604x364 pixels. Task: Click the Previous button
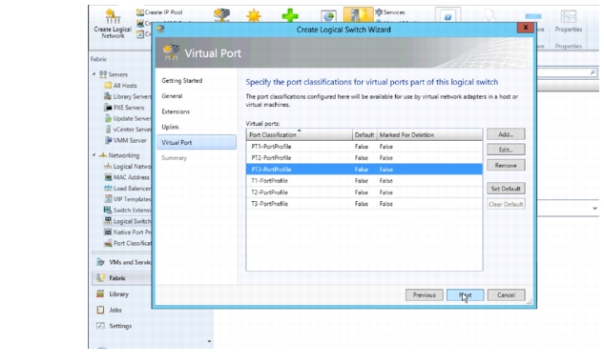[424, 295]
